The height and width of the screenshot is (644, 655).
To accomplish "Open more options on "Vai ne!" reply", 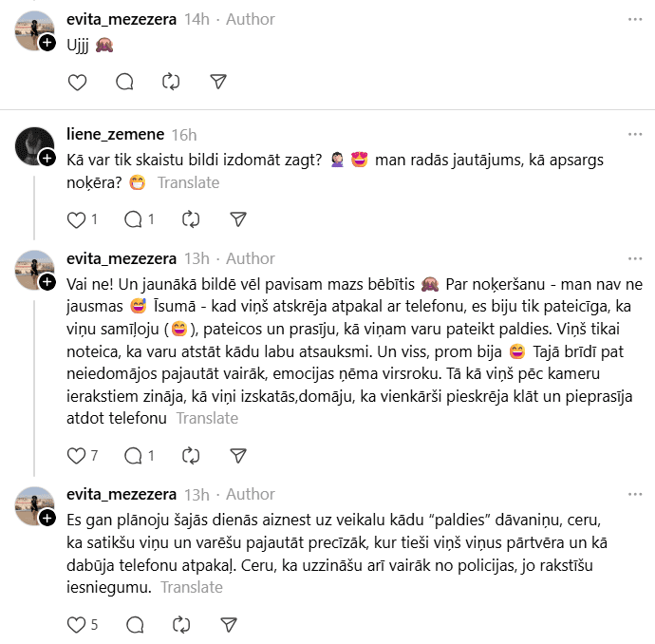I will [634, 258].
